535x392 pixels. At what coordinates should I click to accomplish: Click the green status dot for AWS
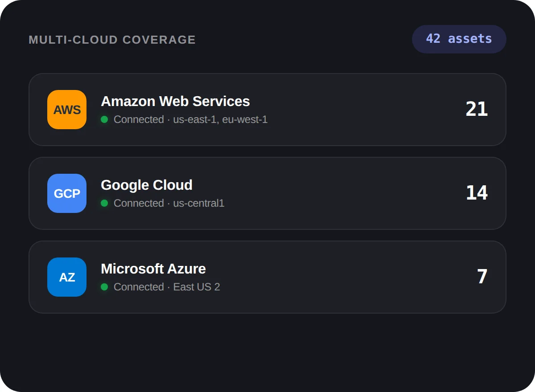[x=104, y=119]
